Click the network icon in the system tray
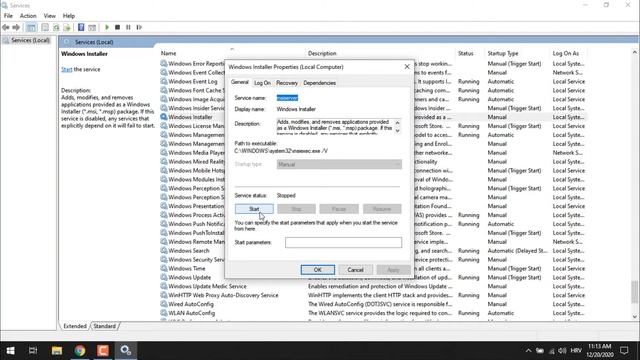Viewport: 640px width, 360px height. click(x=551, y=351)
